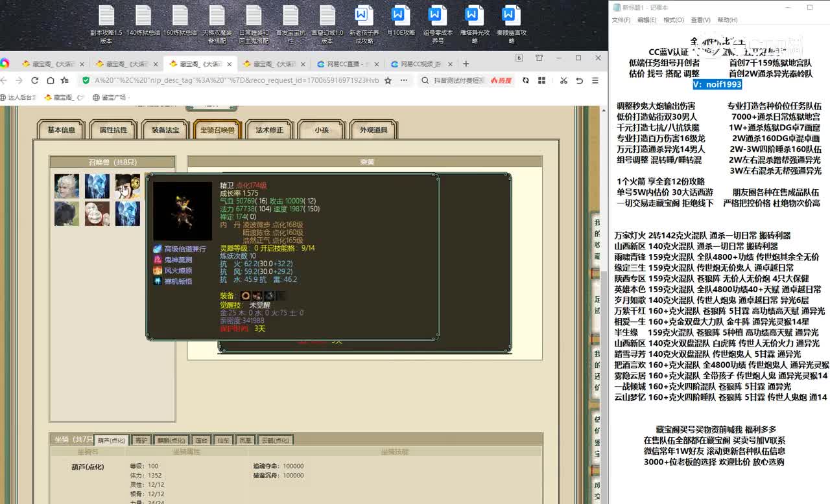Click the 精卫 pet sprite image

click(x=182, y=211)
